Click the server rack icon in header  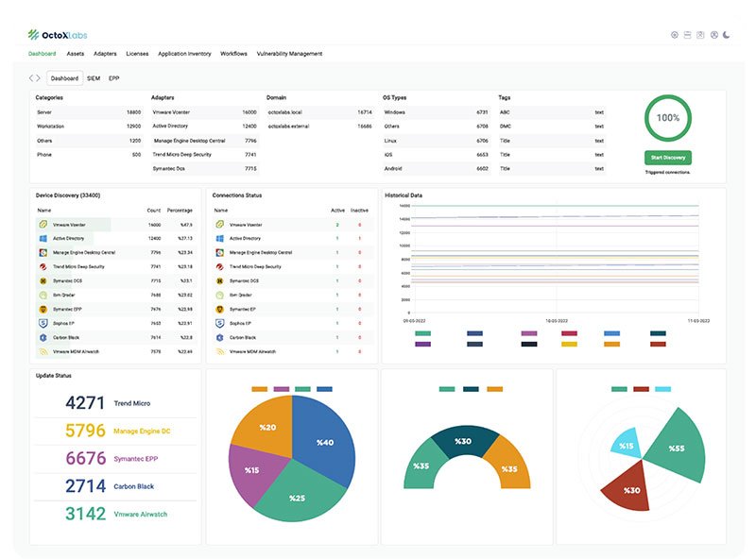click(688, 35)
